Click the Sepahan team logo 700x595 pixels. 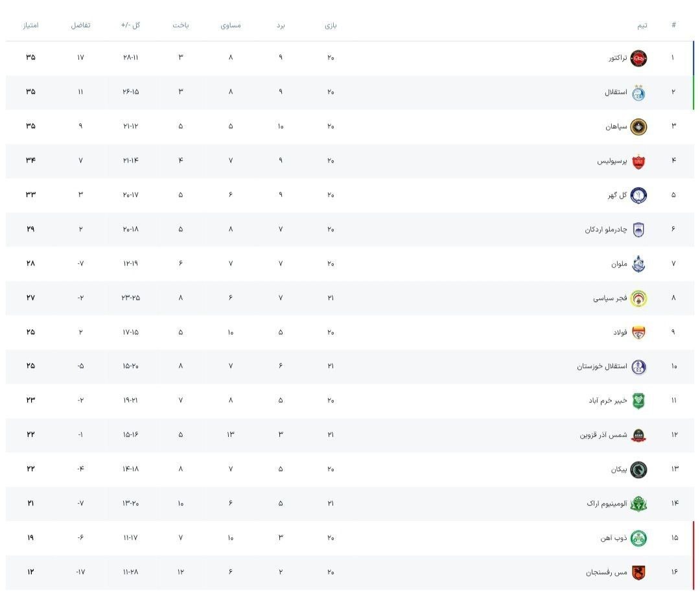[x=638, y=126]
